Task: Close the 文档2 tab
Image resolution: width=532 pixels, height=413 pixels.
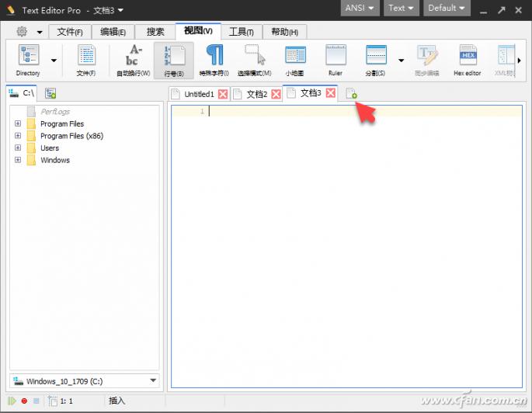Action: (x=276, y=94)
